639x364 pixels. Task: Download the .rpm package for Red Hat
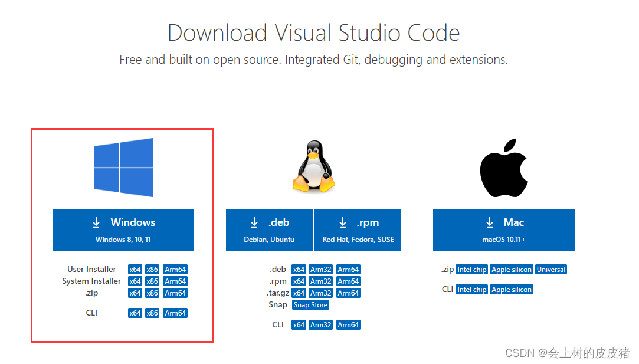click(x=358, y=230)
